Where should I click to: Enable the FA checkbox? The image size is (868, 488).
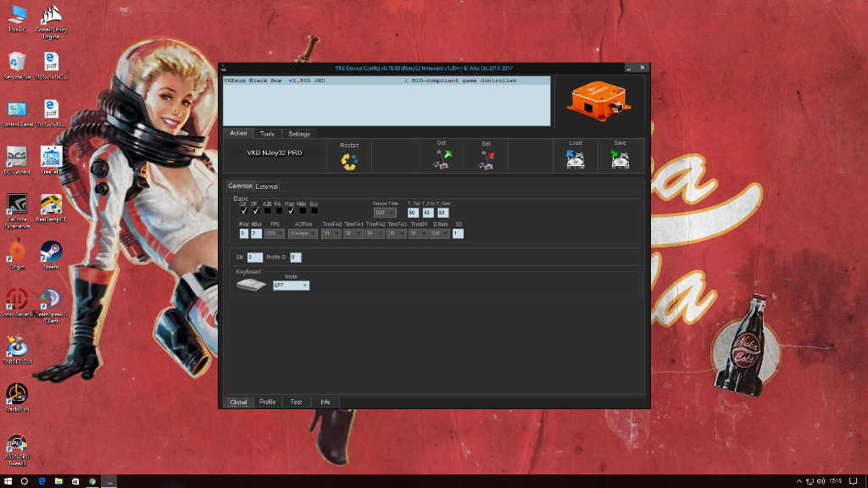[279, 211]
